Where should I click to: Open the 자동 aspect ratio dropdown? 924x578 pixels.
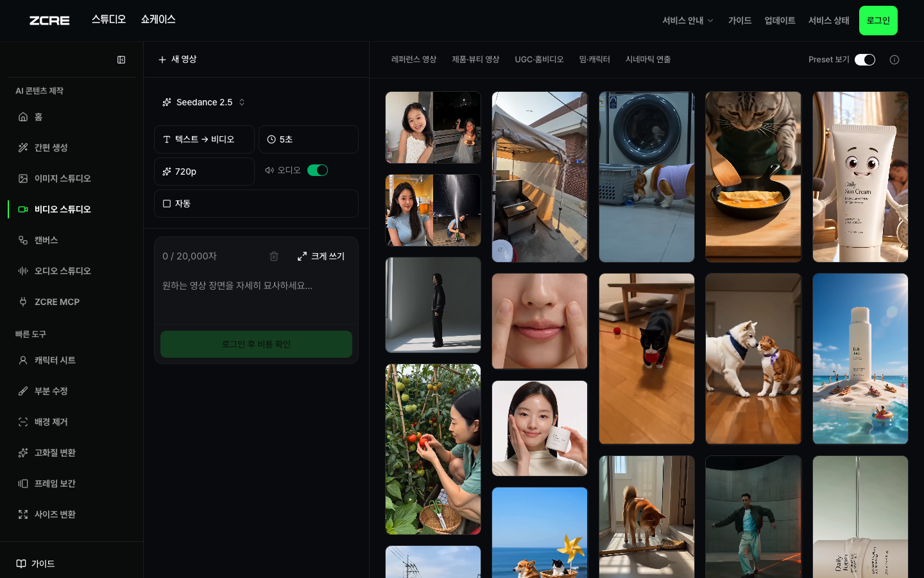coord(256,204)
